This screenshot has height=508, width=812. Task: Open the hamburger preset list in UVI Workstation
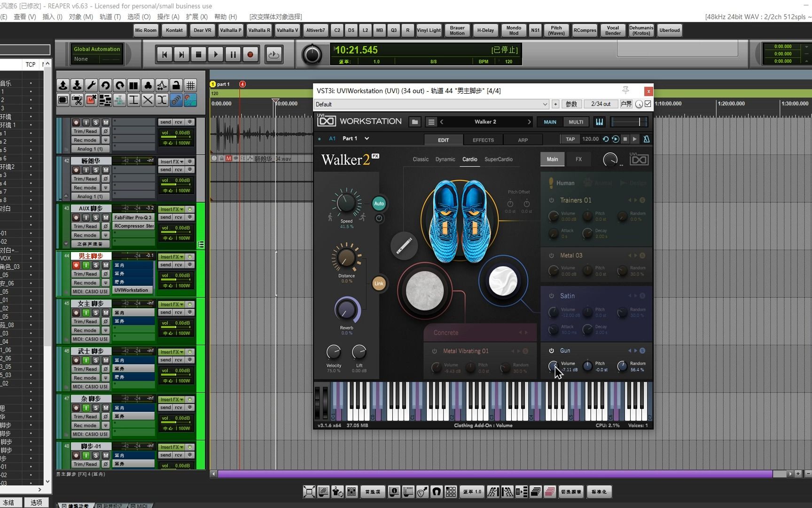click(431, 122)
